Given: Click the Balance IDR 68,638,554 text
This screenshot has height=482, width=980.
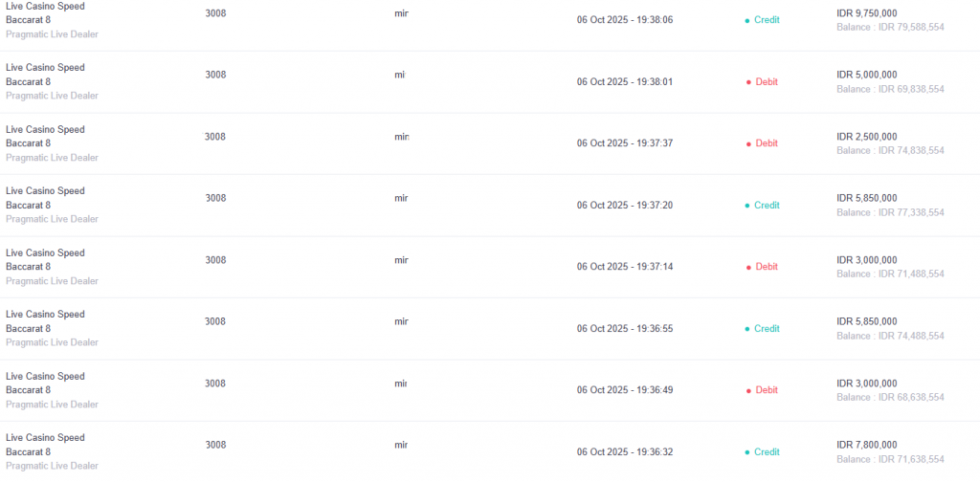Looking at the screenshot, I should point(890,397).
